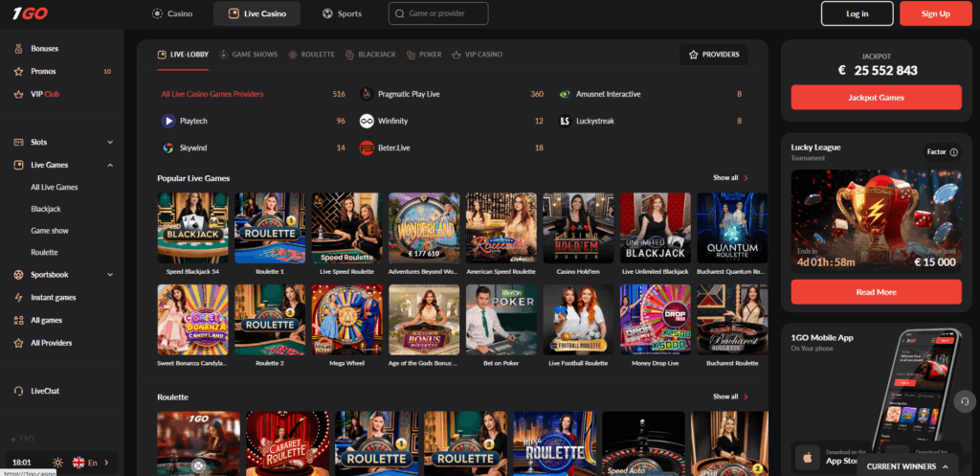Viewport: 980px width, 476px height.
Task: Open Roulette sidebar sub-item
Action: [x=44, y=253]
